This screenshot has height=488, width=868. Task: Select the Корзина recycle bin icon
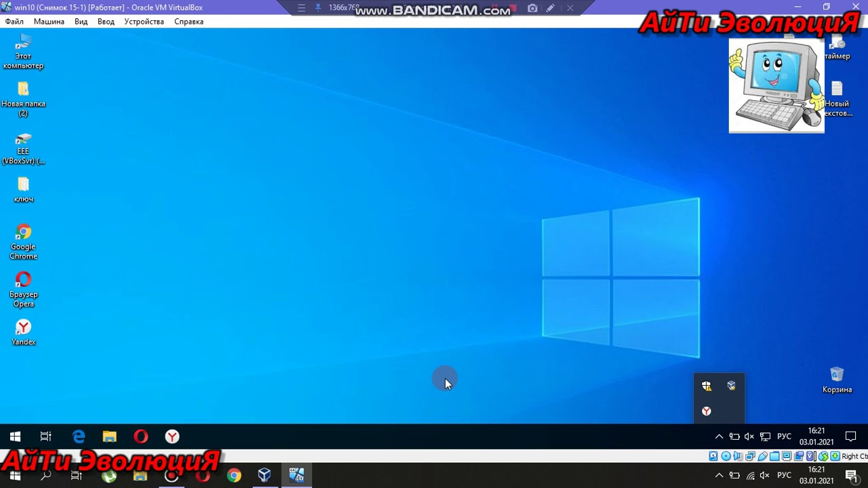837,380
